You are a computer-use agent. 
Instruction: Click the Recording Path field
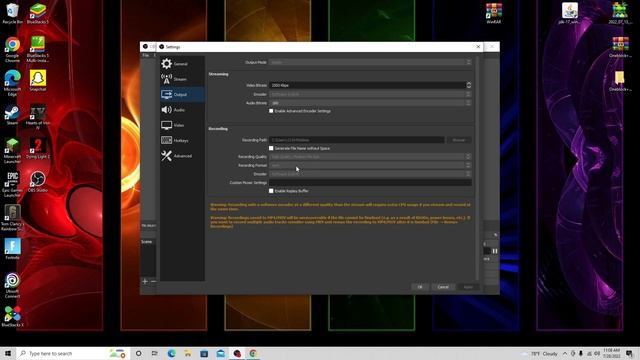357,140
